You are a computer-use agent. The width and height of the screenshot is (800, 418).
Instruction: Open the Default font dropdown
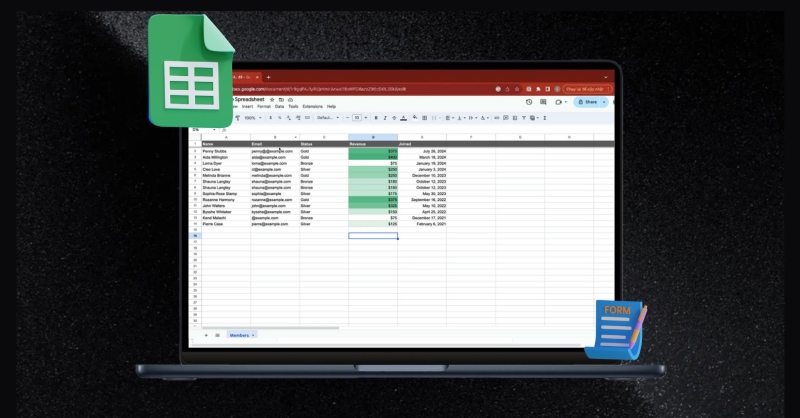(x=328, y=118)
